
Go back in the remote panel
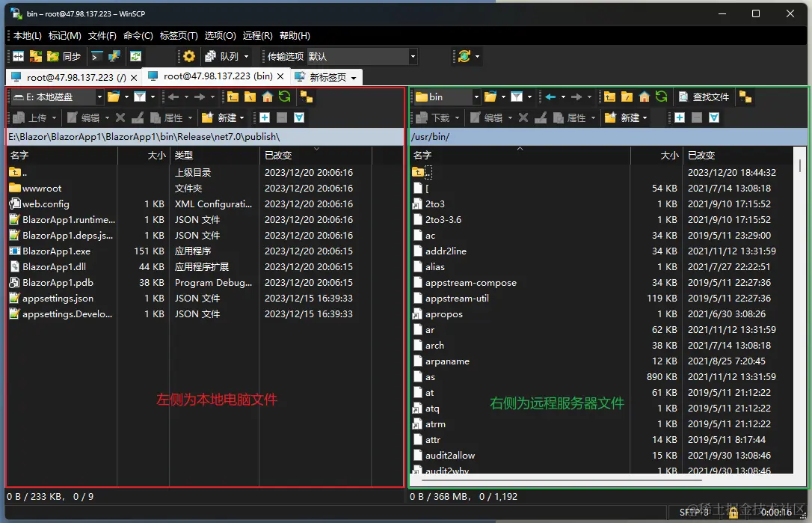pyautogui.click(x=550, y=97)
